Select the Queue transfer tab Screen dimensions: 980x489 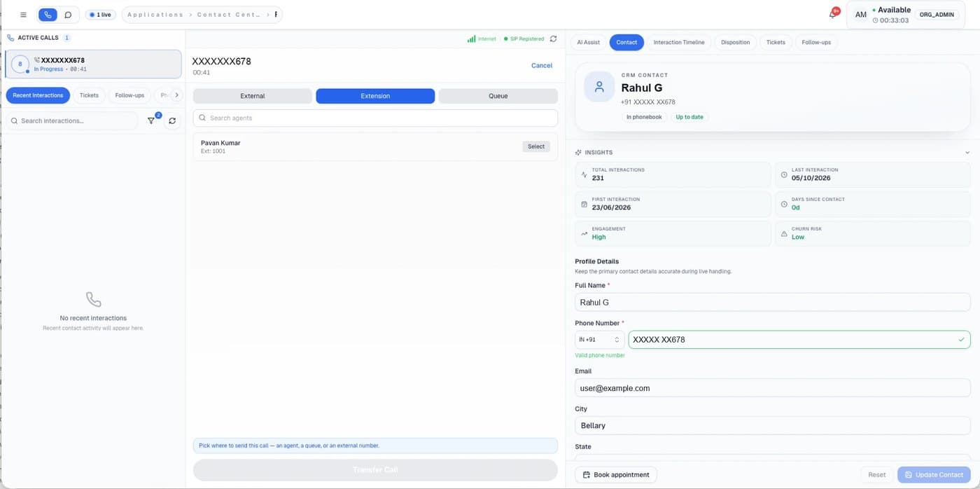[498, 96]
